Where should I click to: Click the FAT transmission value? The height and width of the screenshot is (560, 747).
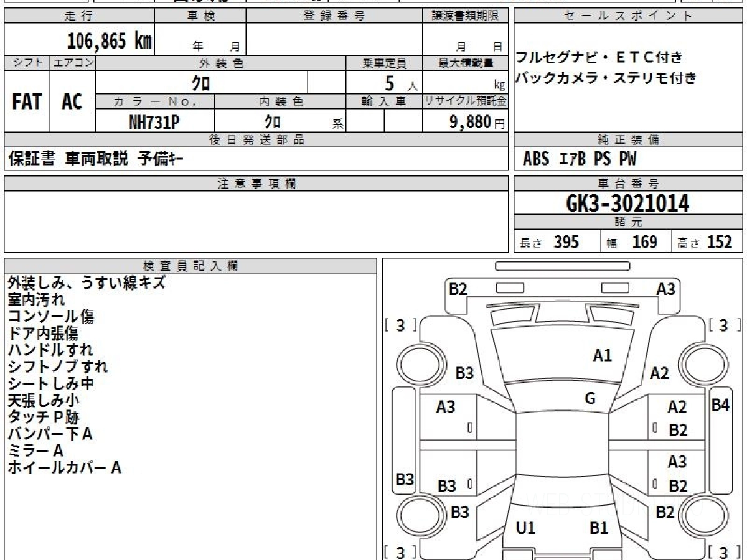coord(27,102)
